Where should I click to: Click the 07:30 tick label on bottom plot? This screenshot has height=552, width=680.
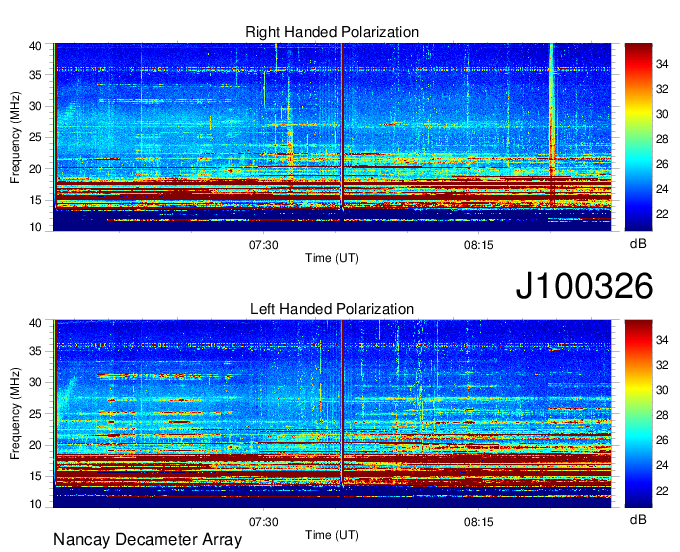[263, 522]
